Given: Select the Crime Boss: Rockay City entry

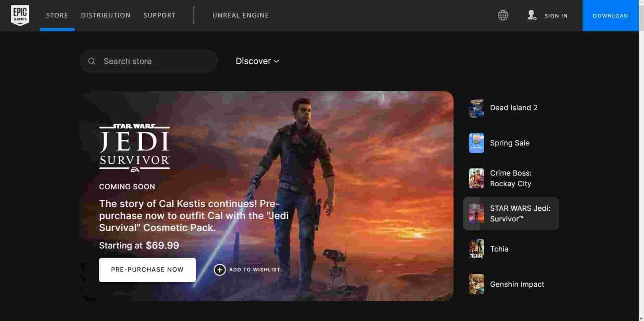Looking at the screenshot, I should [x=511, y=178].
